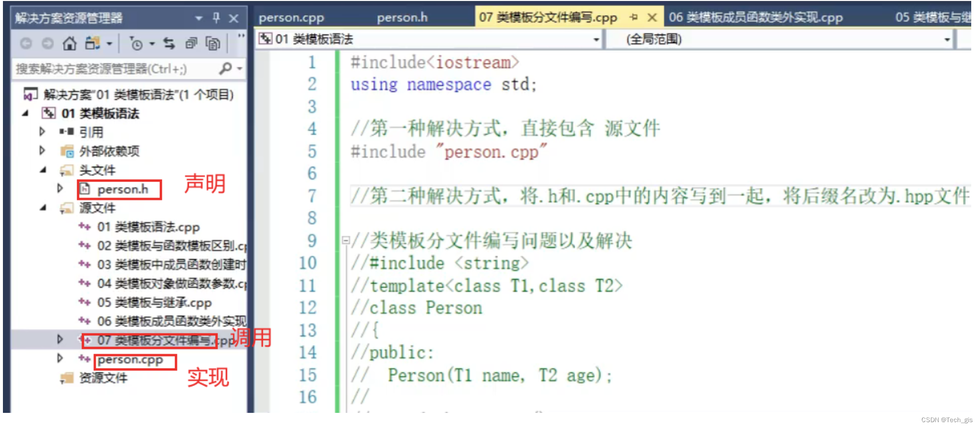The image size is (980, 428).
Task: Select the 资源文件 folder
Action: [x=103, y=378]
